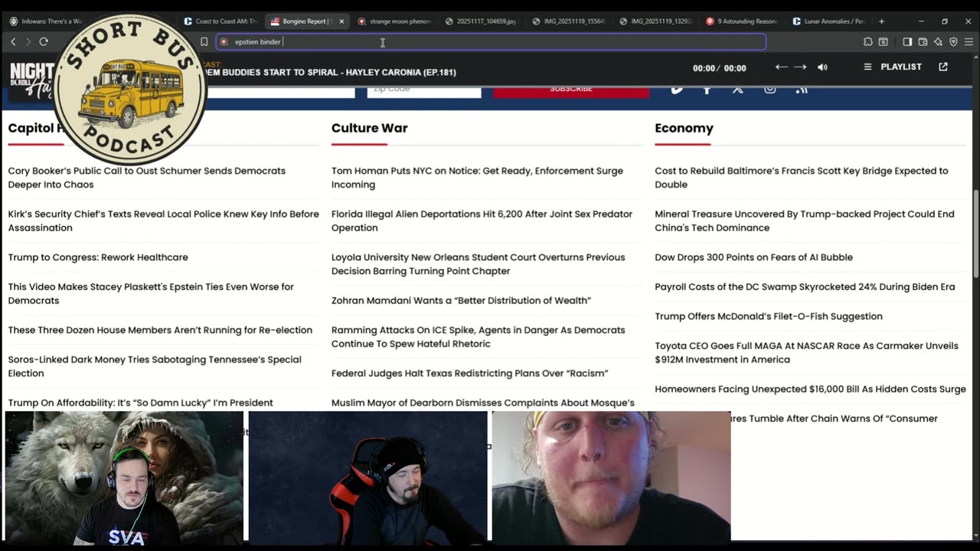
Task: Open a new tab with plus button
Action: pos(881,21)
